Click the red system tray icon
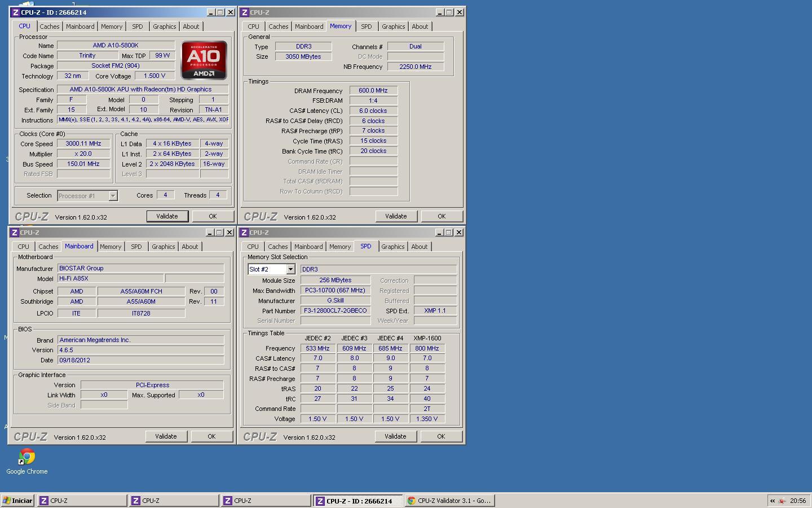 tap(782, 501)
